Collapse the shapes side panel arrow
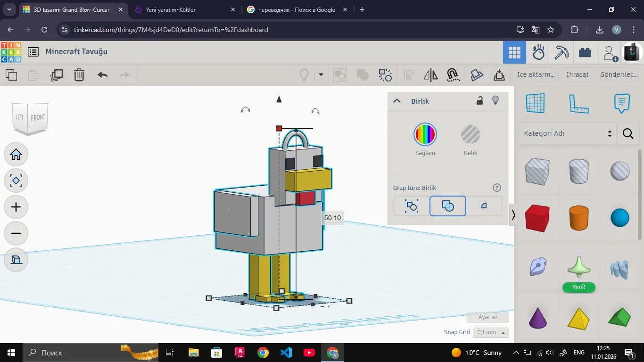This screenshot has height=362, width=644. click(513, 215)
